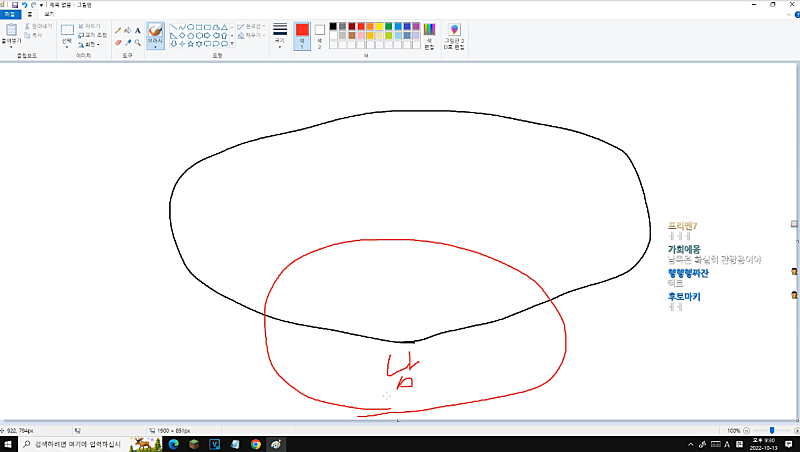Switch to the Home ribbon tab
This screenshot has height=452, width=800.
[30, 14]
